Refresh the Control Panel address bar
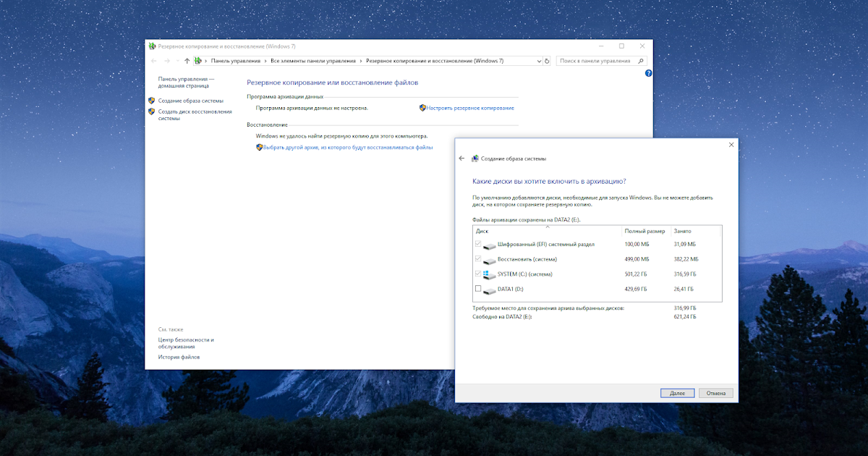868x456 pixels. pyautogui.click(x=547, y=61)
